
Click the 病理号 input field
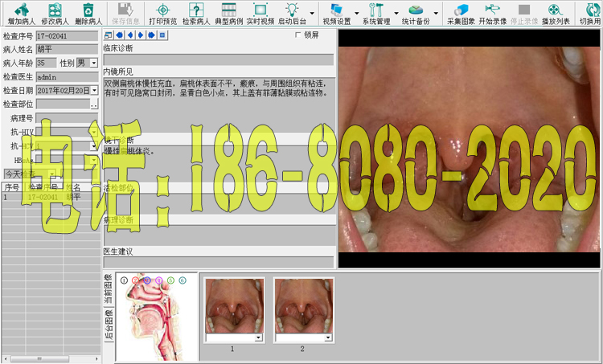click(x=67, y=118)
